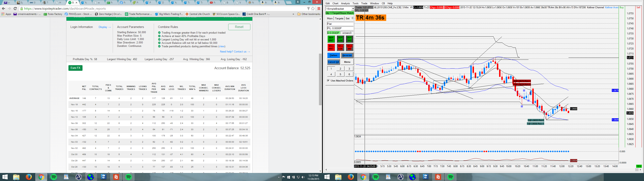The height and width of the screenshot is (181, 644).
Task: Click the Cancel All orders button
Action: 333,62
